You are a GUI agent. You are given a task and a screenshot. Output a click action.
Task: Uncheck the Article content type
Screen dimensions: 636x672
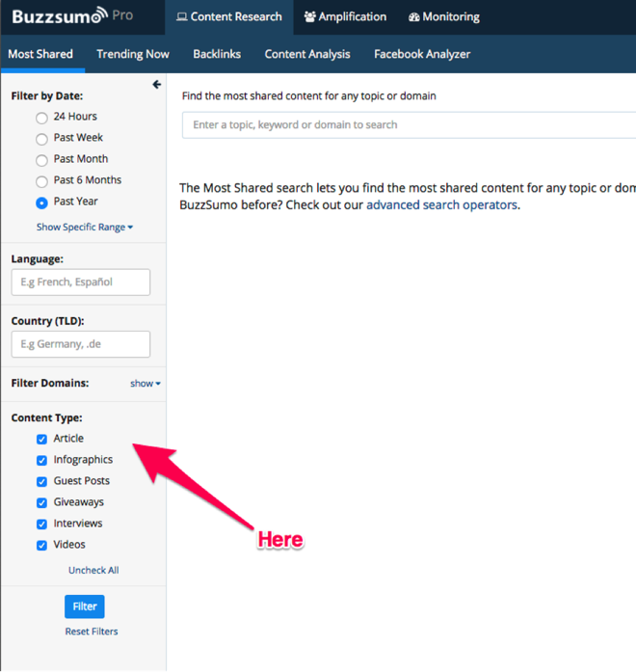coord(41,439)
